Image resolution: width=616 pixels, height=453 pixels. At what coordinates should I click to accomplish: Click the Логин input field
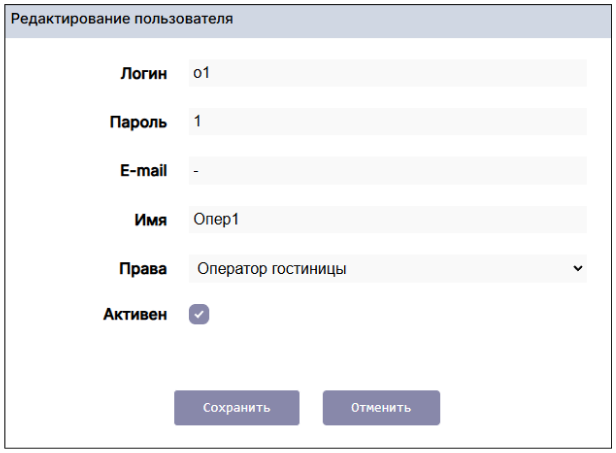coord(386,73)
